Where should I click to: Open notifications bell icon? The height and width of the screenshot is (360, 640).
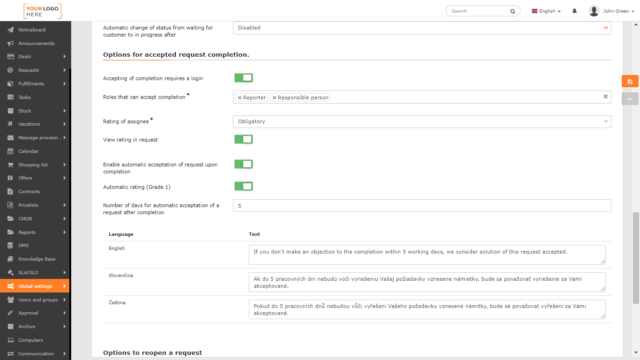pyautogui.click(x=574, y=11)
